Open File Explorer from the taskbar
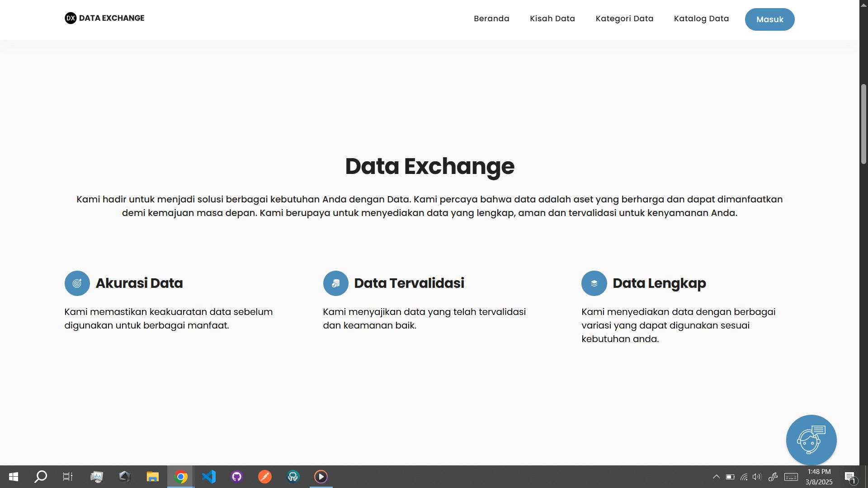This screenshot has height=488, width=868. [153, 477]
